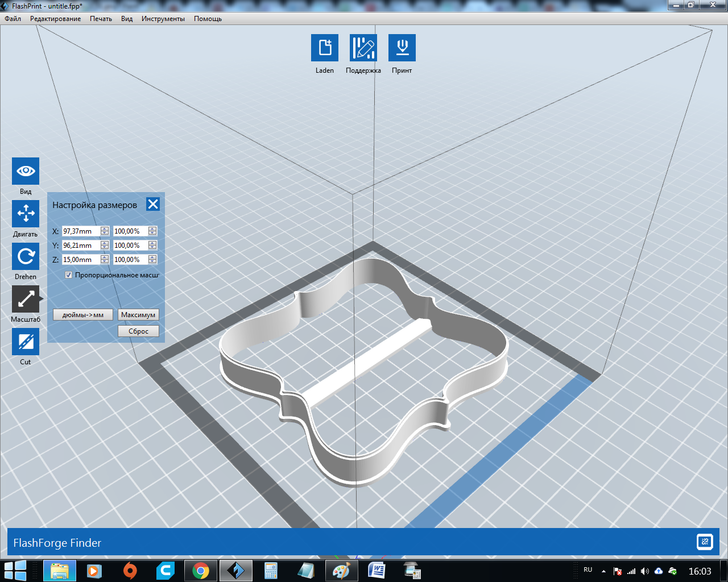This screenshot has height=582, width=728.
Task: Select the Вид view tool
Action: click(x=26, y=171)
